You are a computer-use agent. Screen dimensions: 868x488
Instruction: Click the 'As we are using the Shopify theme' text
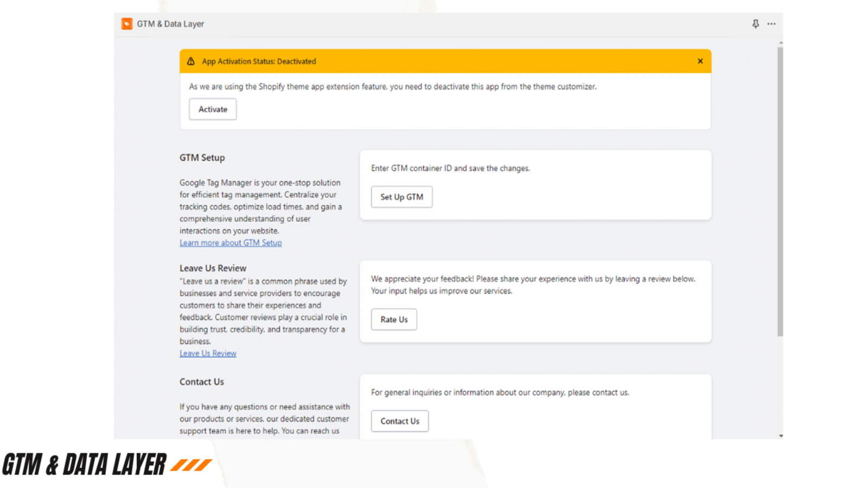coord(393,87)
